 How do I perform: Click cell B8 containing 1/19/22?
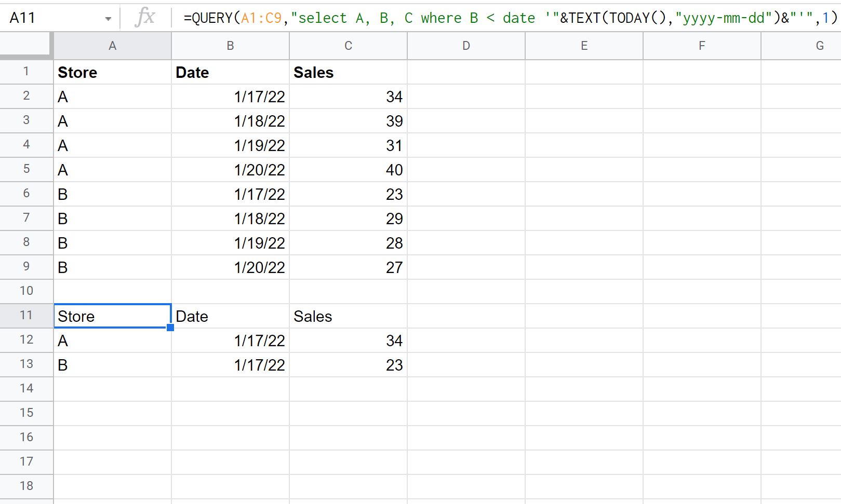point(230,243)
